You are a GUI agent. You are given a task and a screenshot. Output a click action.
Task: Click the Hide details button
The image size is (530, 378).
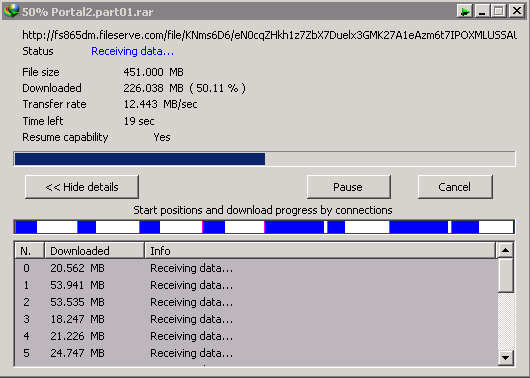[82, 187]
